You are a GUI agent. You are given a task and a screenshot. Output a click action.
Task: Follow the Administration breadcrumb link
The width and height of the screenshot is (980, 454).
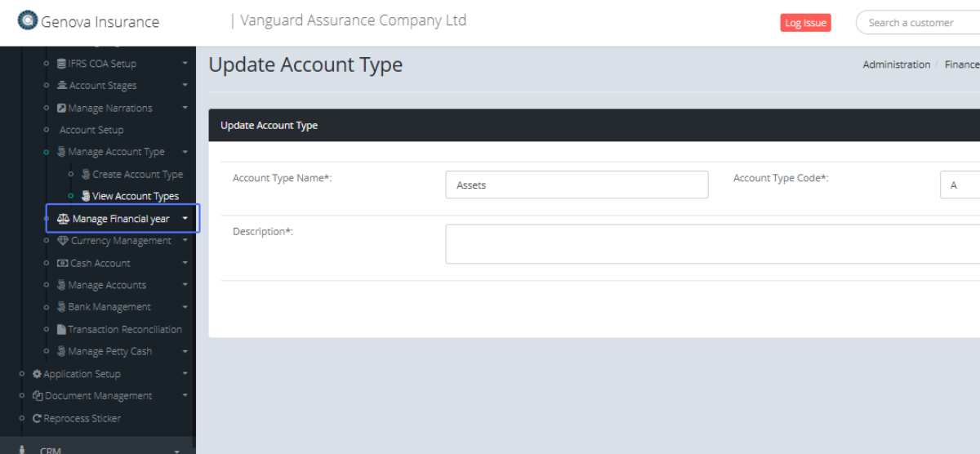[896, 65]
